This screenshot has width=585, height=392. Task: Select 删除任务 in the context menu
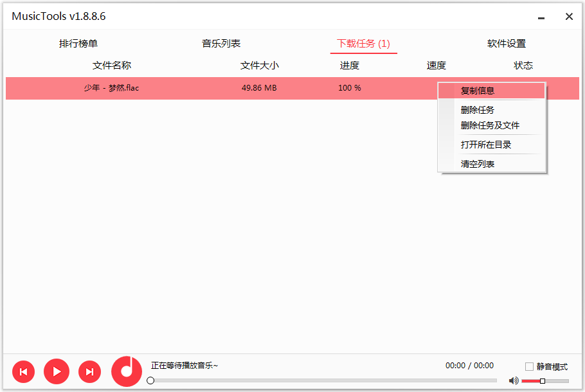(x=478, y=110)
